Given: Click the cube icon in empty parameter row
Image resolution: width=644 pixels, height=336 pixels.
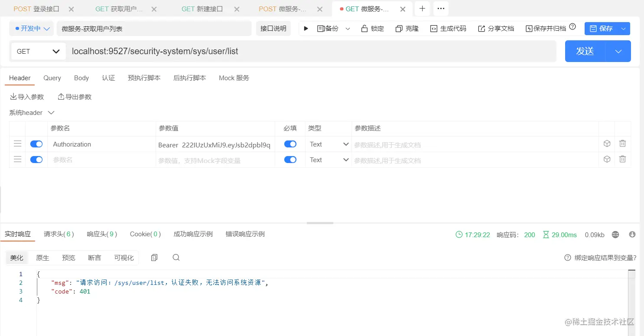Looking at the screenshot, I should coord(607,159).
